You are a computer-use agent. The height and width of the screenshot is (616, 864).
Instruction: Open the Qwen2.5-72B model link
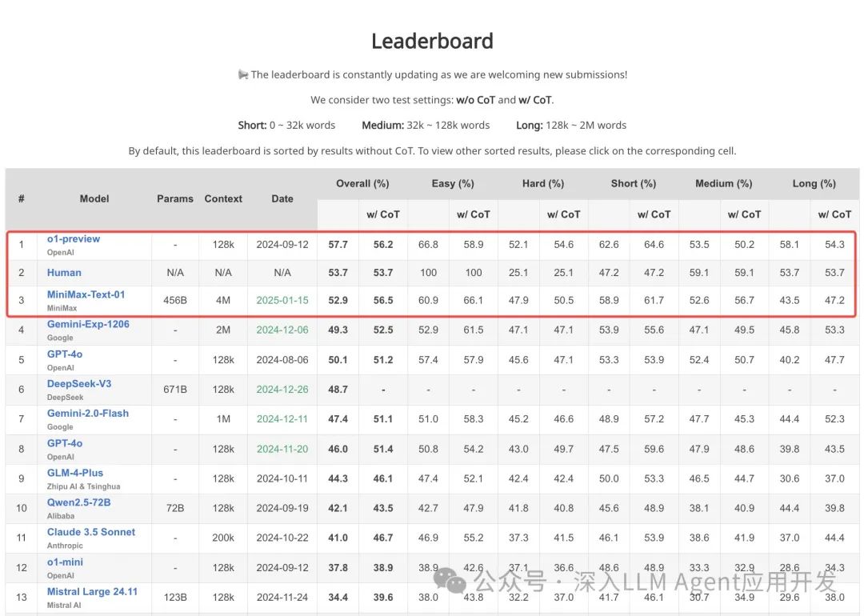78,502
